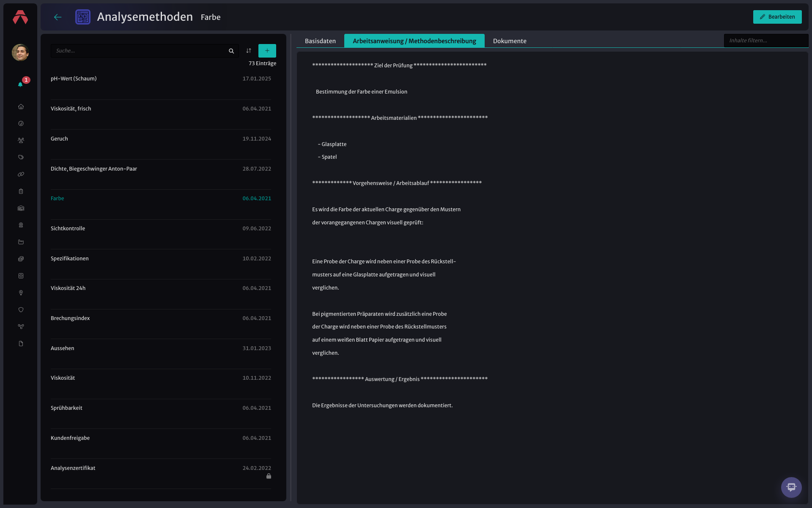812x508 pixels.
Task: Open the shield icon in sidebar
Action: click(21, 310)
